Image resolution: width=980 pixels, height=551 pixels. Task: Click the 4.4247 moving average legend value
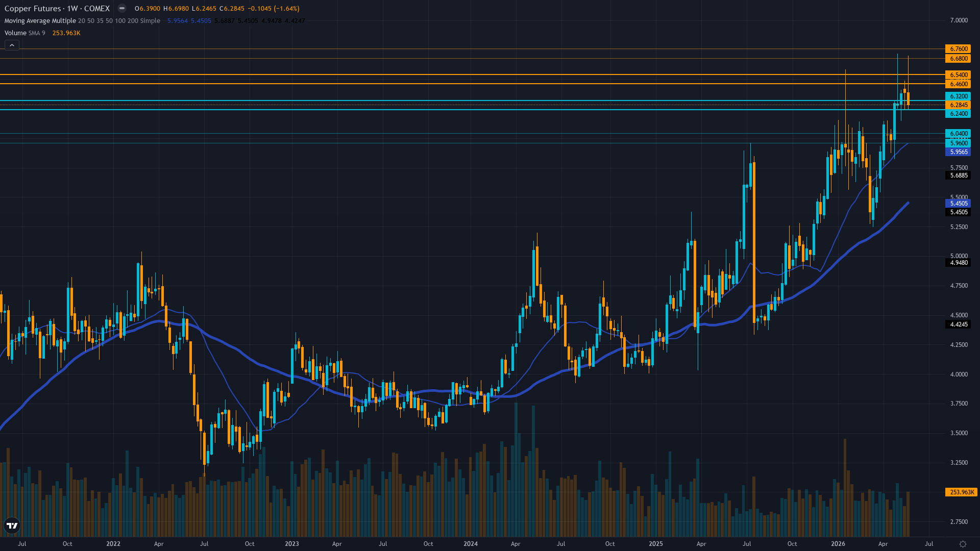pos(295,21)
